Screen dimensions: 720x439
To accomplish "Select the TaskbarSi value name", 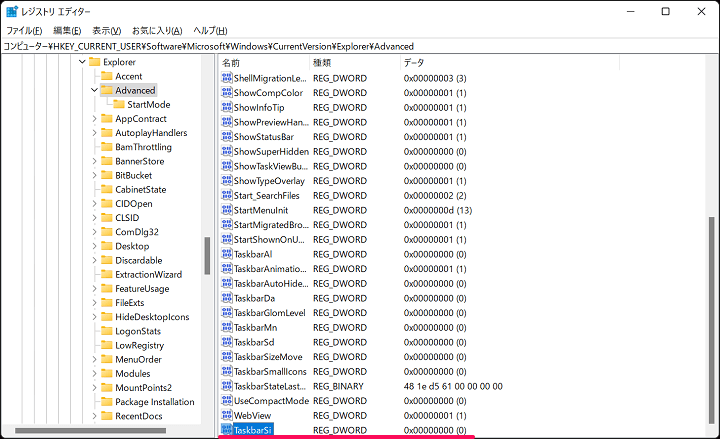I will 253,430.
